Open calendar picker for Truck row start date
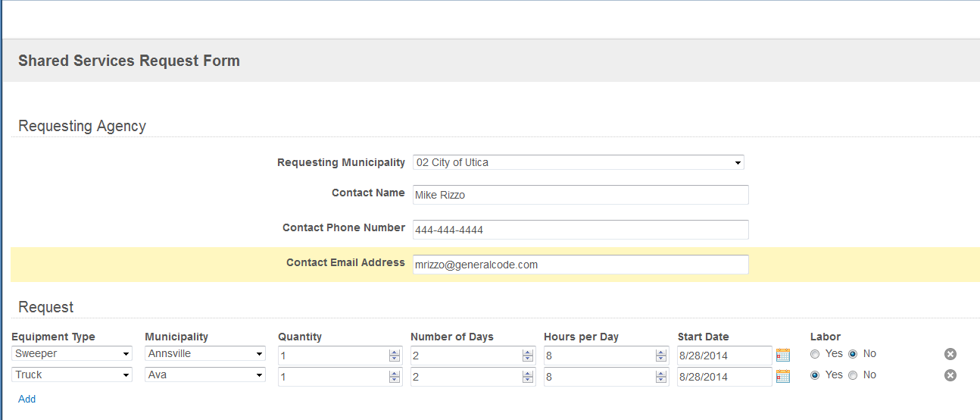 coord(783,376)
